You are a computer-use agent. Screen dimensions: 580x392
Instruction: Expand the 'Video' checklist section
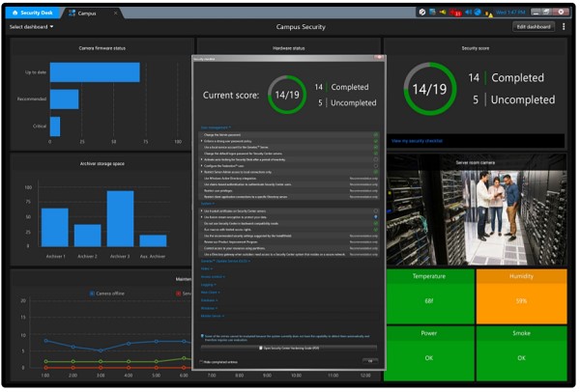point(207,268)
